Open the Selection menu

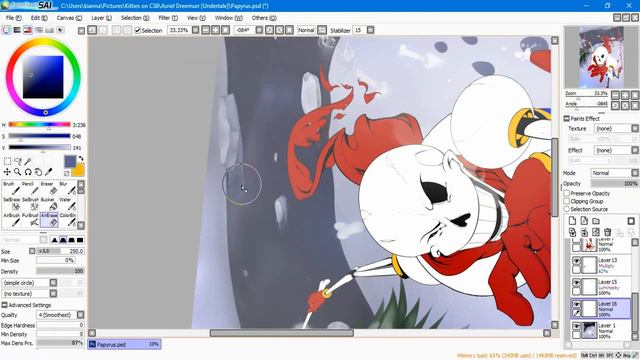click(x=135, y=18)
